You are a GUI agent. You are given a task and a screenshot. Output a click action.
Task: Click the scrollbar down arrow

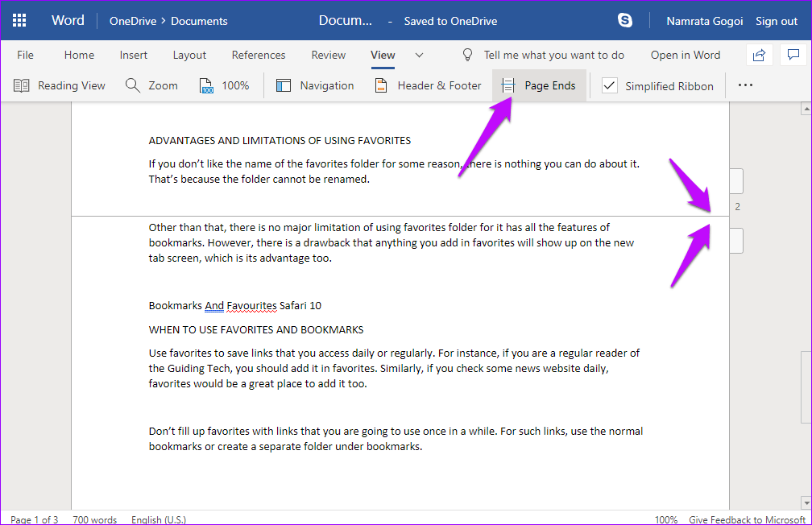[806, 502]
